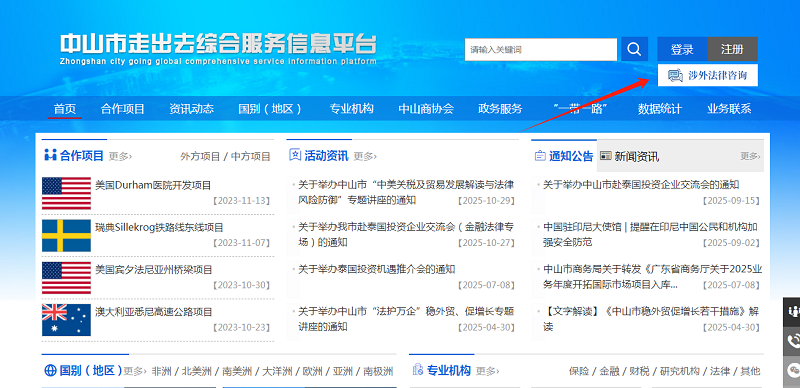Open 合作项目 navigation menu item
Image resolution: width=800 pixels, height=388 pixels.
coord(122,109)
